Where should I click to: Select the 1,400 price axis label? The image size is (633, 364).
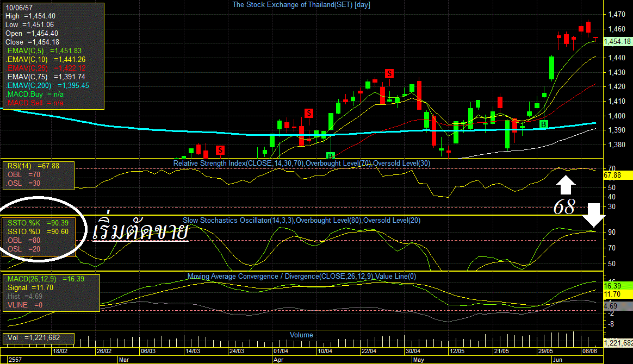(617, 116)
